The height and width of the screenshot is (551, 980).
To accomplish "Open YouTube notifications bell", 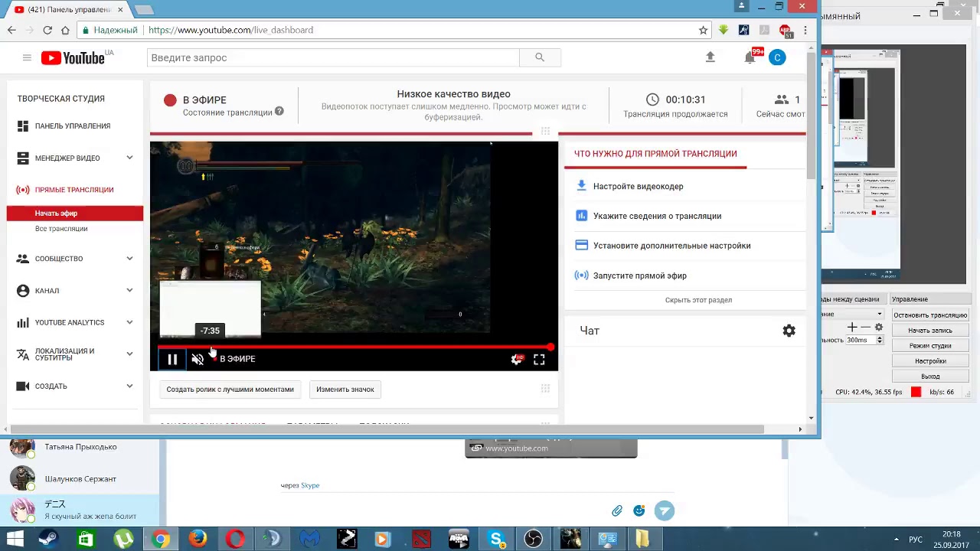I will point(750,57).
